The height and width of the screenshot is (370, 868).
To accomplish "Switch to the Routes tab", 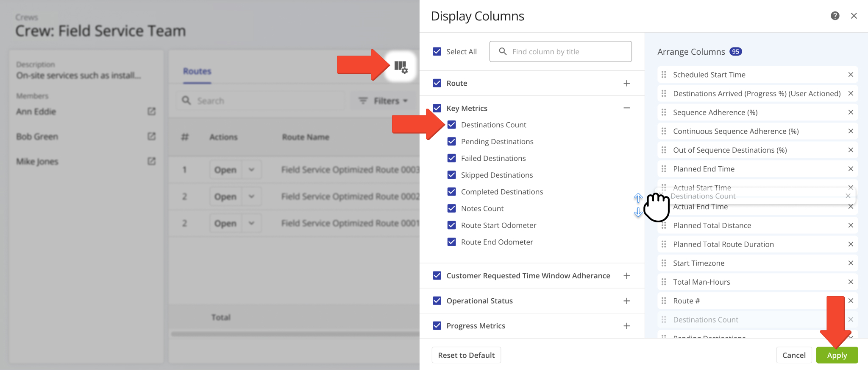I will (197, 71).
